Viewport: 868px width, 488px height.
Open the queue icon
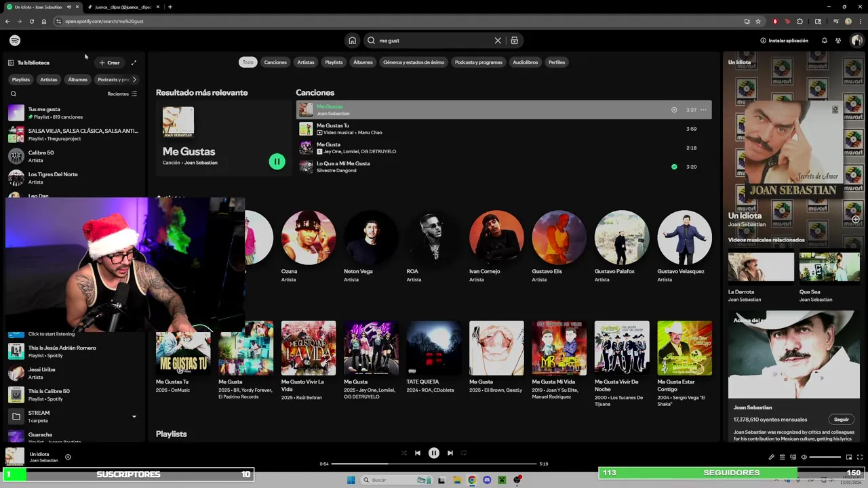pos(782,457)
